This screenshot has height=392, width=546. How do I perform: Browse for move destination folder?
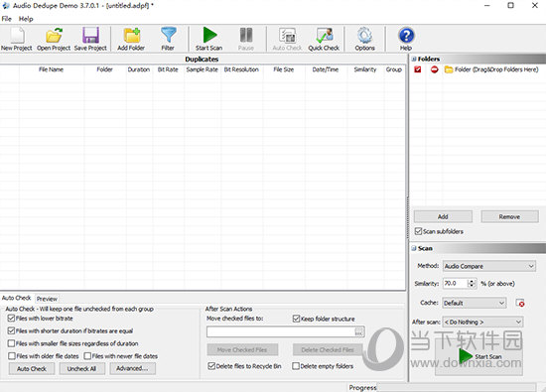(359, 331)
